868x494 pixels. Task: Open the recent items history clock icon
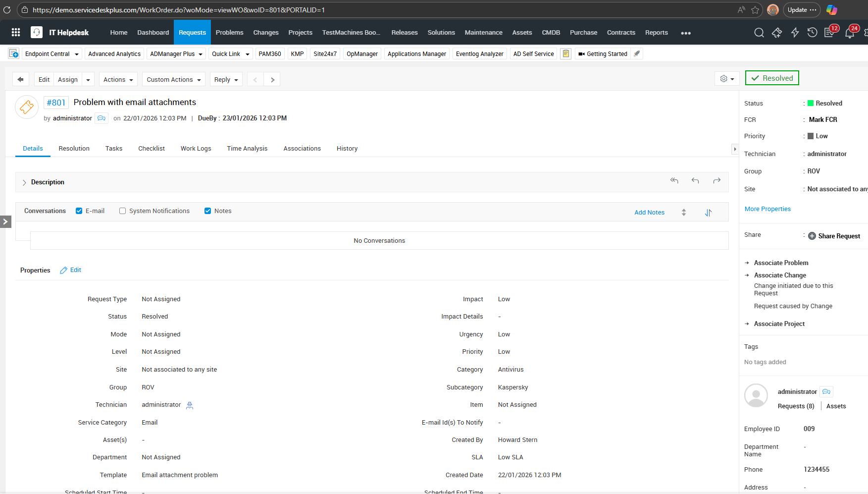point(812,33)
